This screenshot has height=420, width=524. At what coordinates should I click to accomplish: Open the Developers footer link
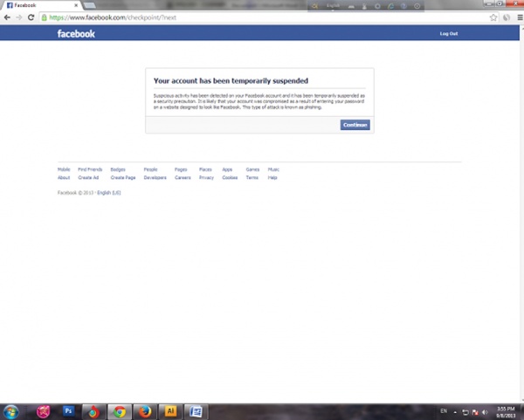[x=155, y=177]
